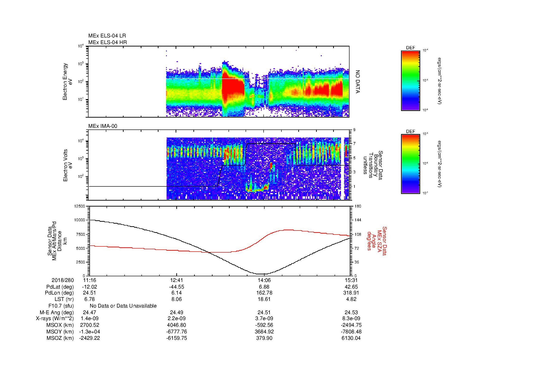Click MSOX value '4046.80'
The height and width of the screenshot is (392, 555).
177,325
